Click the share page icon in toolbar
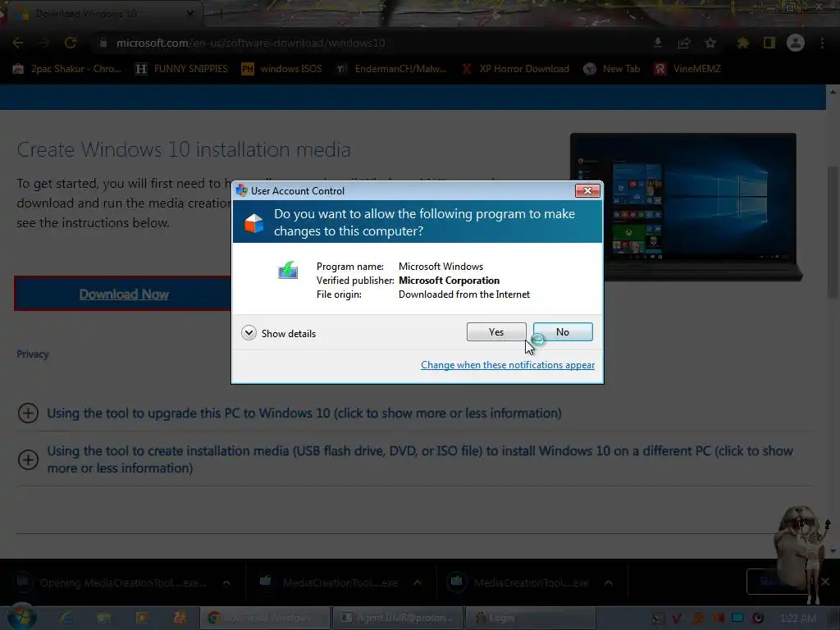 click(684, 43)
